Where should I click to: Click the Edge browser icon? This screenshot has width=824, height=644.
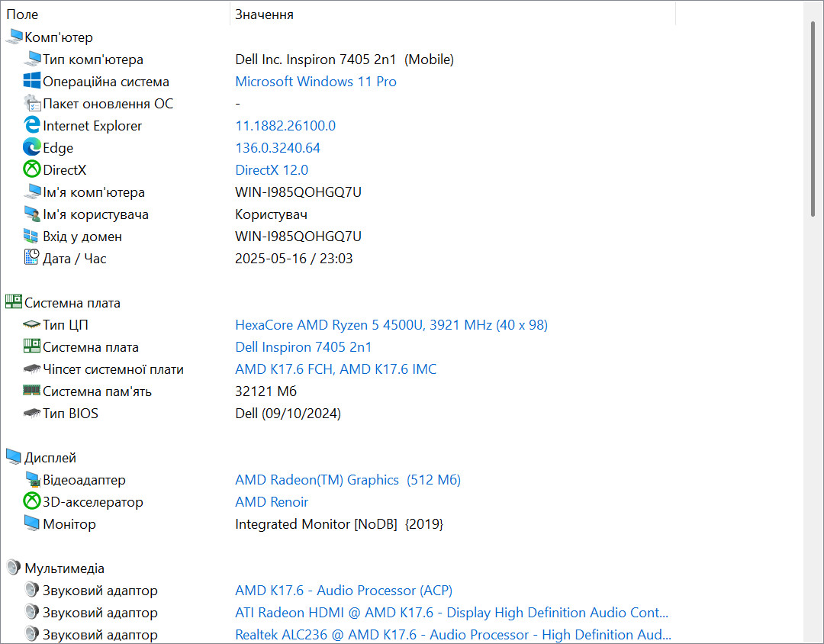tap(32, 147)
